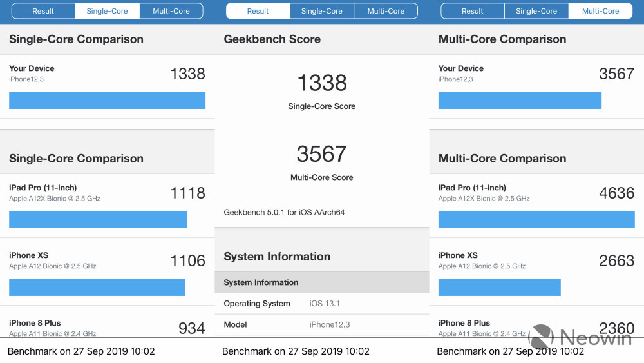Viewport: 644px width, 363px height.
Task: Click the Geekbench Score heading
Action: [x=272, y=39]
